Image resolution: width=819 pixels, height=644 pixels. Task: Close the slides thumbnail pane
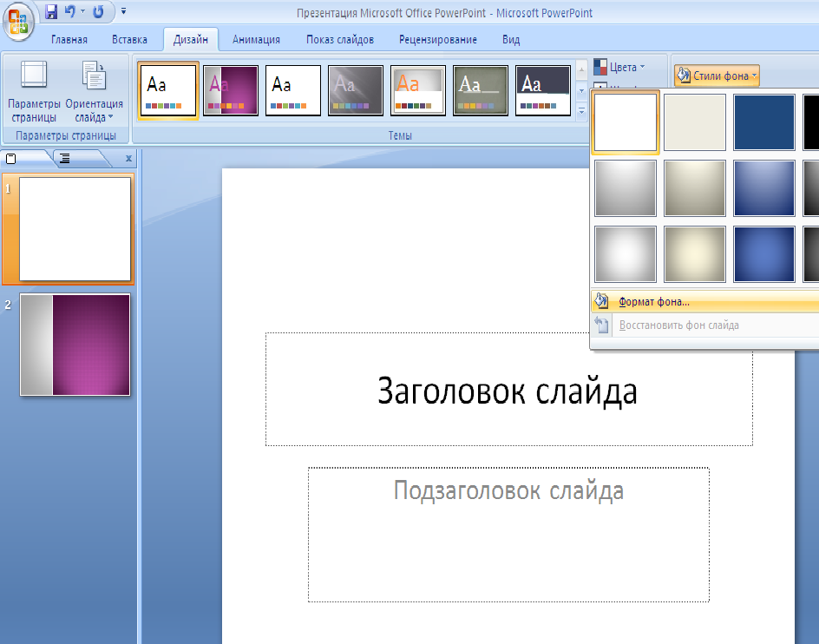[128, 158]
